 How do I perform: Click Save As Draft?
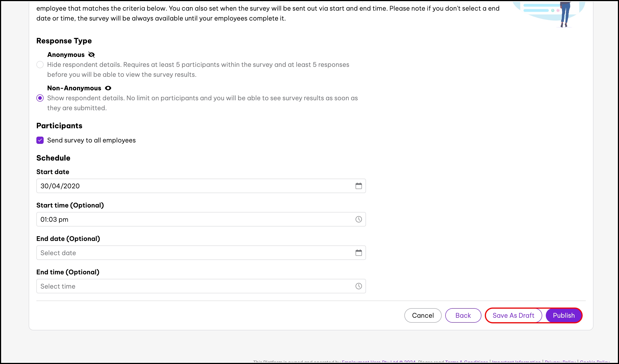click(513, 315)
